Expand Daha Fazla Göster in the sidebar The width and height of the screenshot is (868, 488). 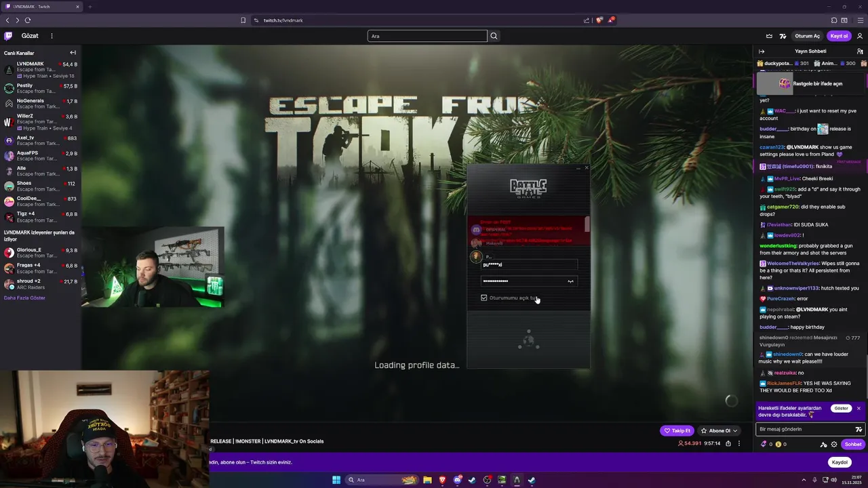point(24,298)
